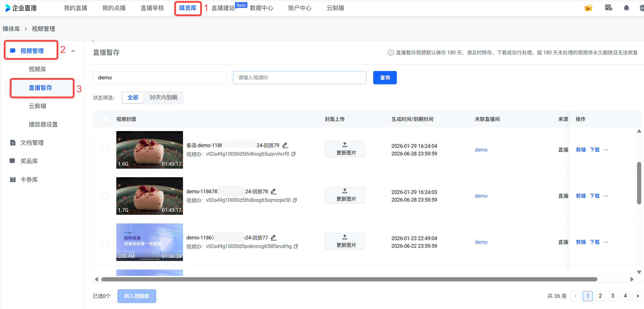Screen dimensions: 644x309
Task: Select 播放器设置 in sidebar
Action: point(43,124)
